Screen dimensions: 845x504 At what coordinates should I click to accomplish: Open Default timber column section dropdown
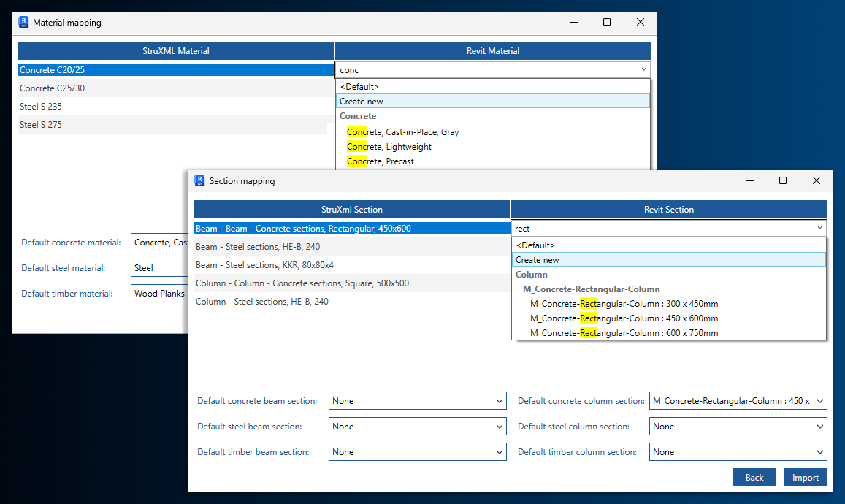[738, 451]
